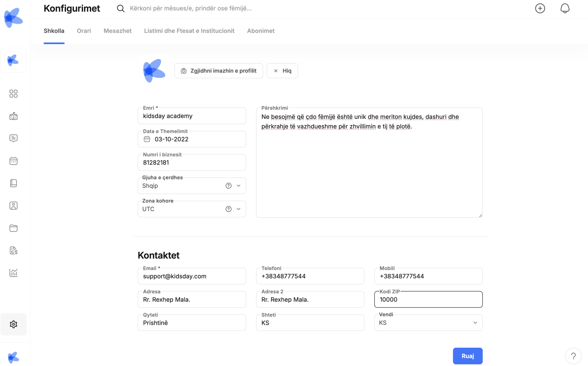Open the invoice billing icon in sidebar

[x=13, y=250]
